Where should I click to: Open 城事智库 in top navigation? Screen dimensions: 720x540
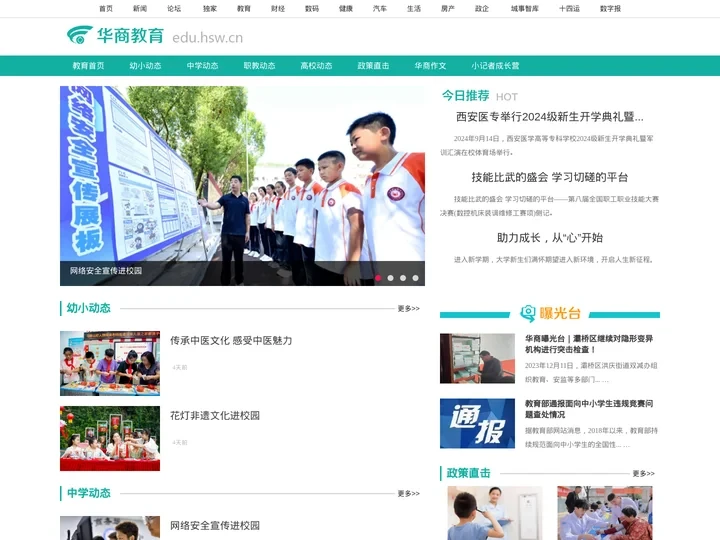(525, 9)
